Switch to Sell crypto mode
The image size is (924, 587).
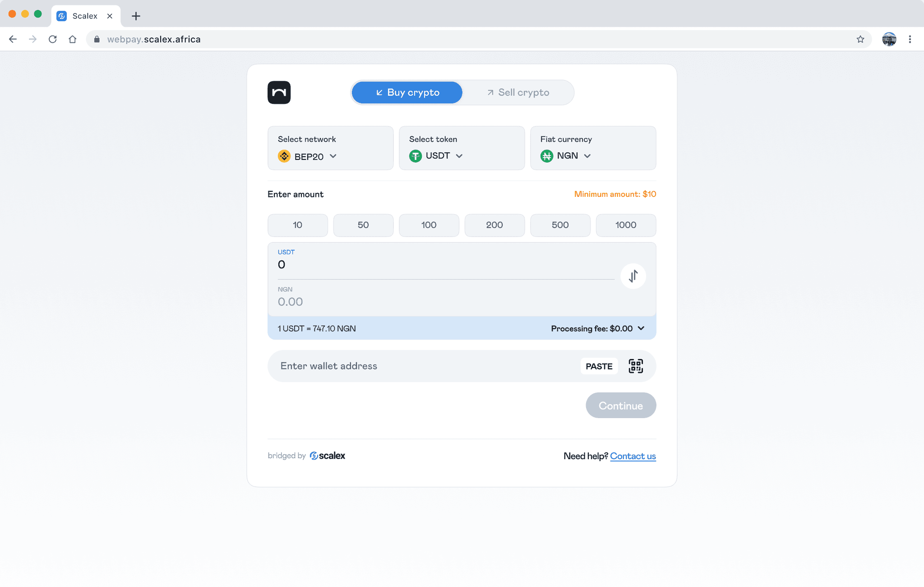pos(518,93)
